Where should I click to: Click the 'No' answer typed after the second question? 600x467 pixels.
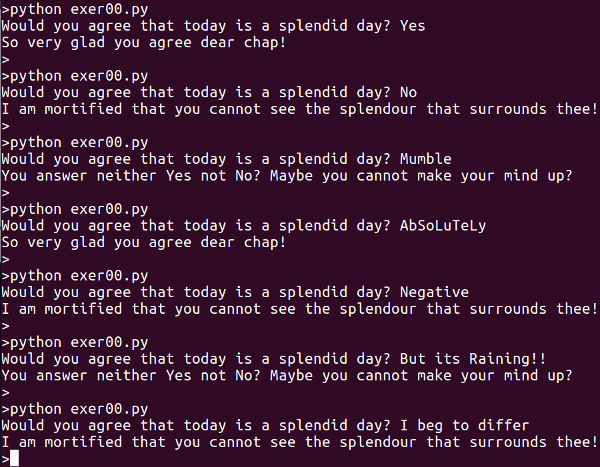tap(408, 93)
